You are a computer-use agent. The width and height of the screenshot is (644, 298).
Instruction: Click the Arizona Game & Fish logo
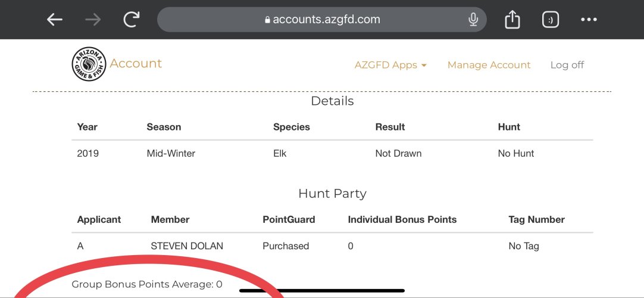click(89, 64)
